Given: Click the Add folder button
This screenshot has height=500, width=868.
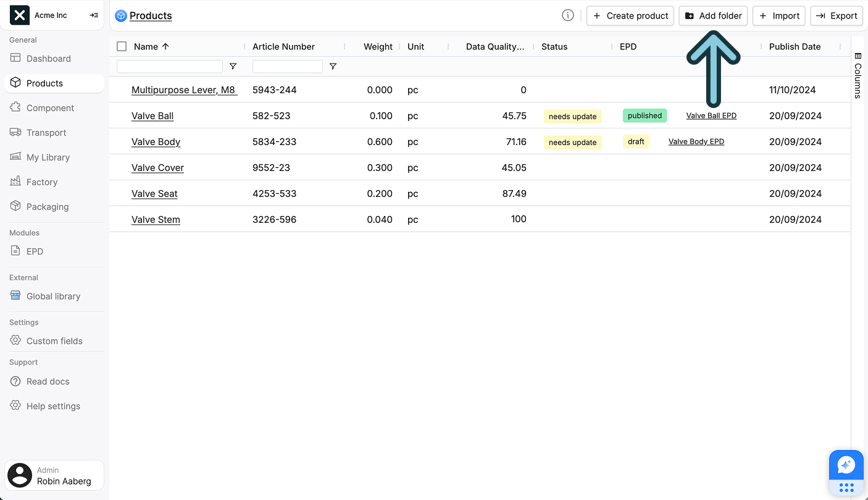Looking at the screenshot, I should 712,15.
